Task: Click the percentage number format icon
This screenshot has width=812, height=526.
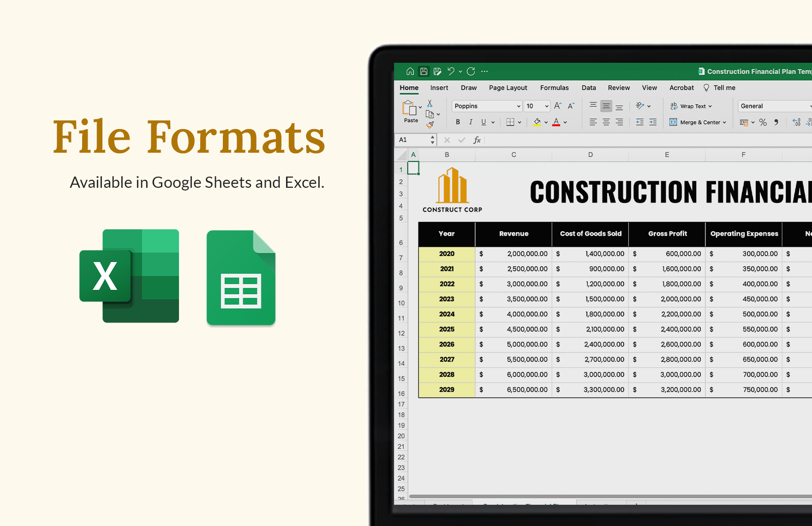Action: pyautogui.click(x=763, y=122)
